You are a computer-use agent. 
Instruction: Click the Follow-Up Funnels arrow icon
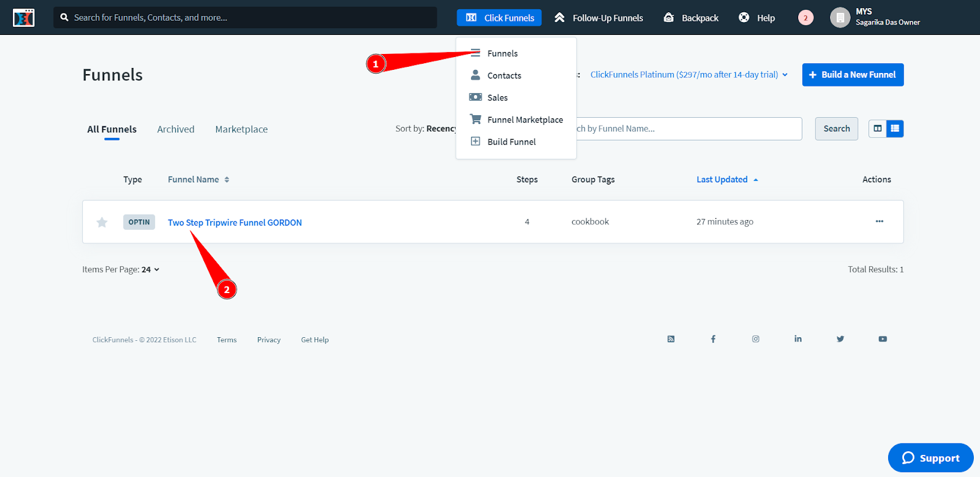click(x=559, y=18)
